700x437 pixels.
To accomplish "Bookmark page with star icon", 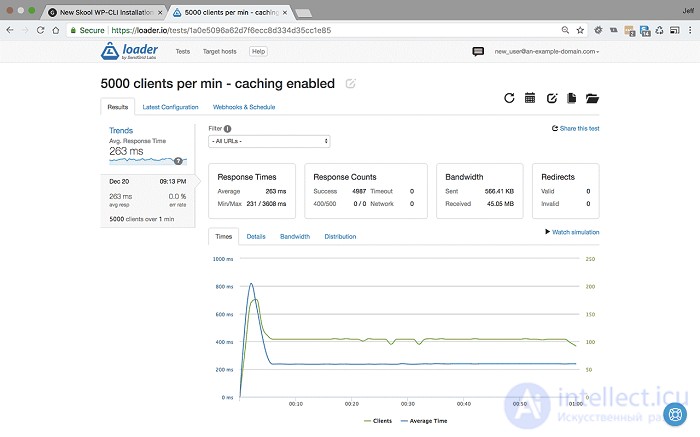I will 580,30.
